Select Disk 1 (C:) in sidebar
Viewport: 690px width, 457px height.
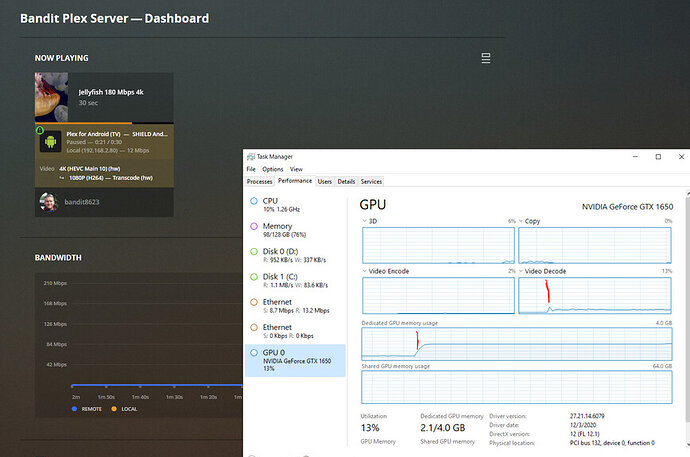tap(295, 281)
